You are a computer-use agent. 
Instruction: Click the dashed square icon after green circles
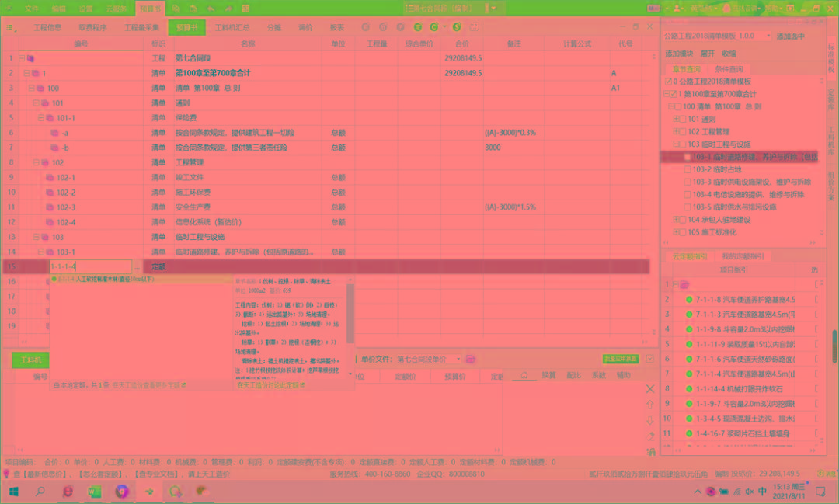475,26
